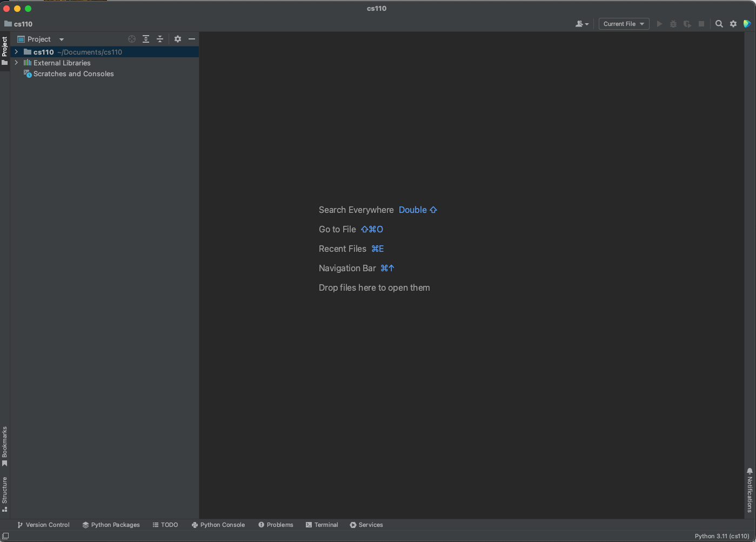
Task: Expand all nodes in the Project tree
Action: click(x=146, y=39)
